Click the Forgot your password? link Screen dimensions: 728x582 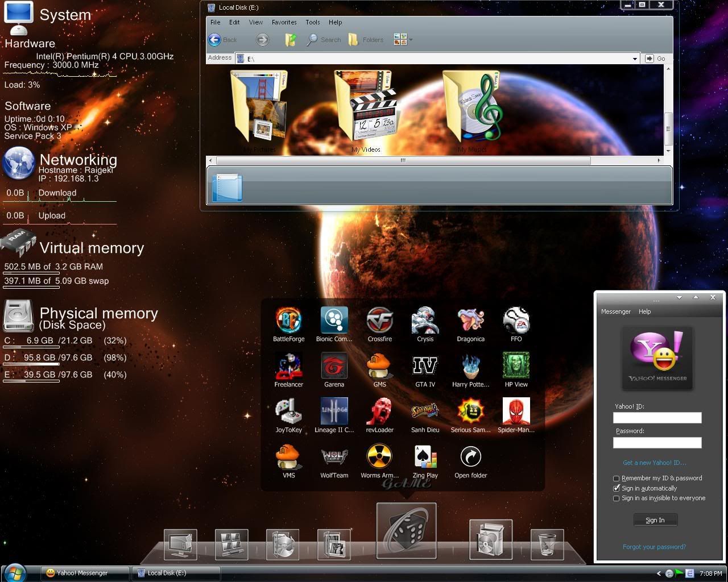pos(655,547)
